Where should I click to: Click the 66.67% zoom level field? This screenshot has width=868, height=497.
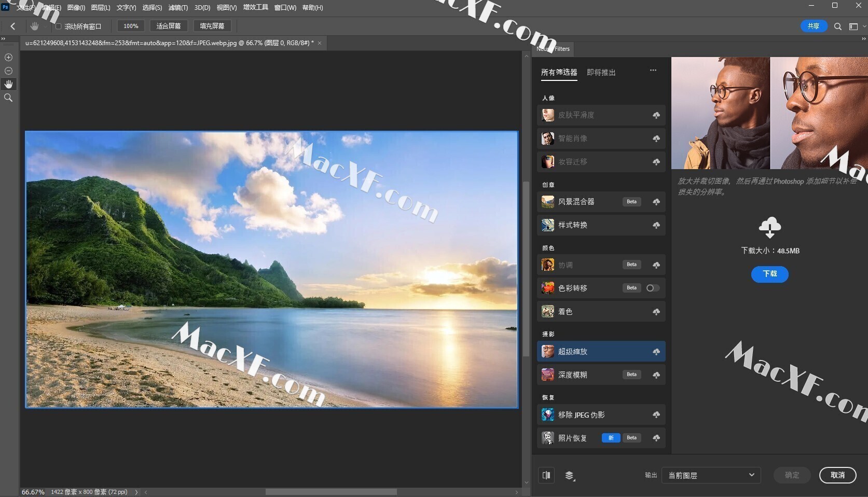tap(33, 492)
